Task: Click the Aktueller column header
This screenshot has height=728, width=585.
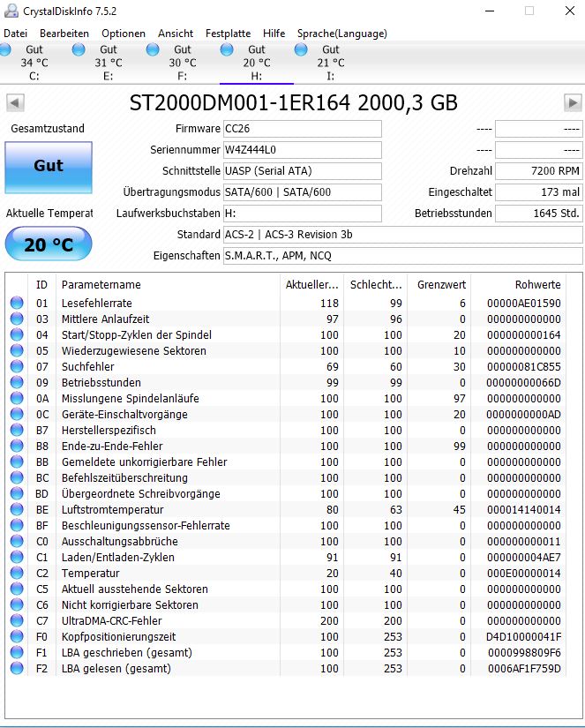Action: tap(312, 284)
